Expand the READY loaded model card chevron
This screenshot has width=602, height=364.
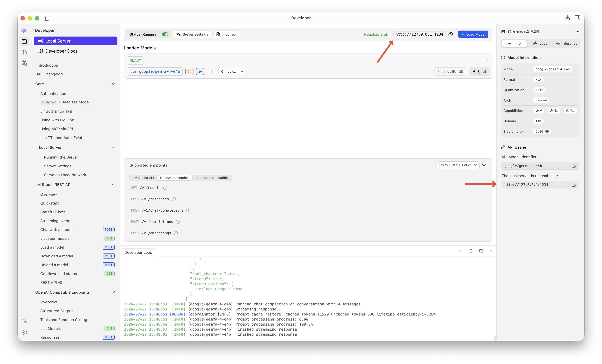[x=488, y=60]
